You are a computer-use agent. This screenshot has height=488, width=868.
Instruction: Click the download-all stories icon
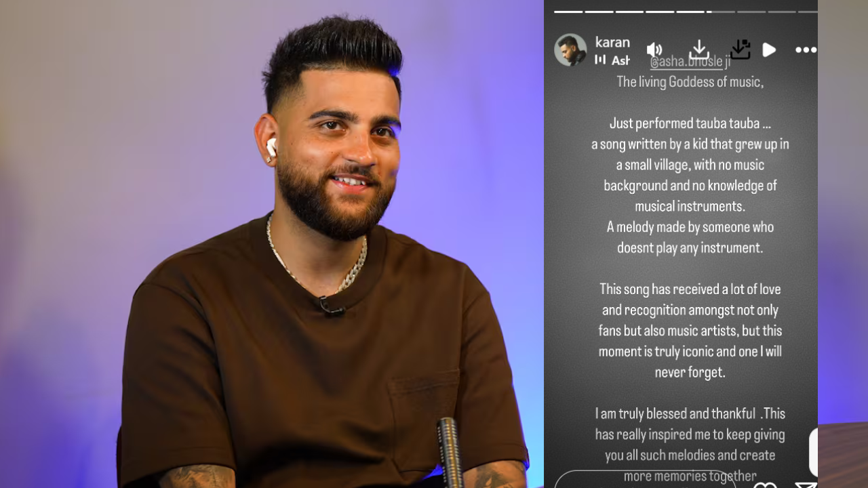[741, 49]
